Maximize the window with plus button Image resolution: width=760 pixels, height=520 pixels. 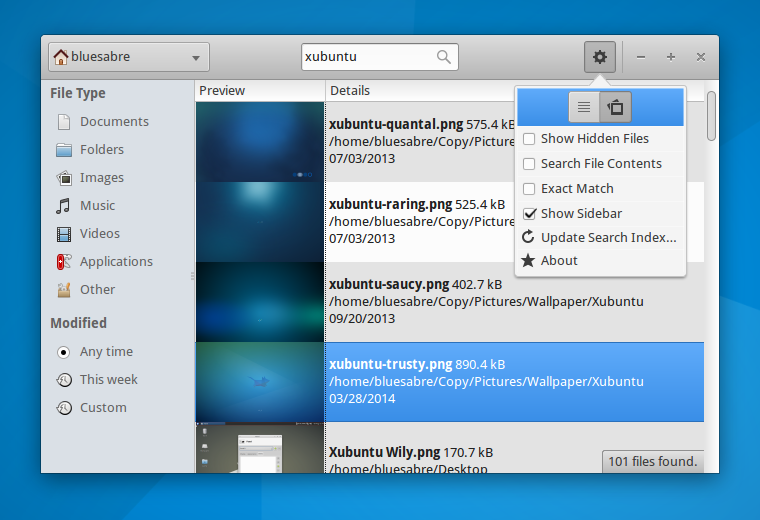[671, 57]
